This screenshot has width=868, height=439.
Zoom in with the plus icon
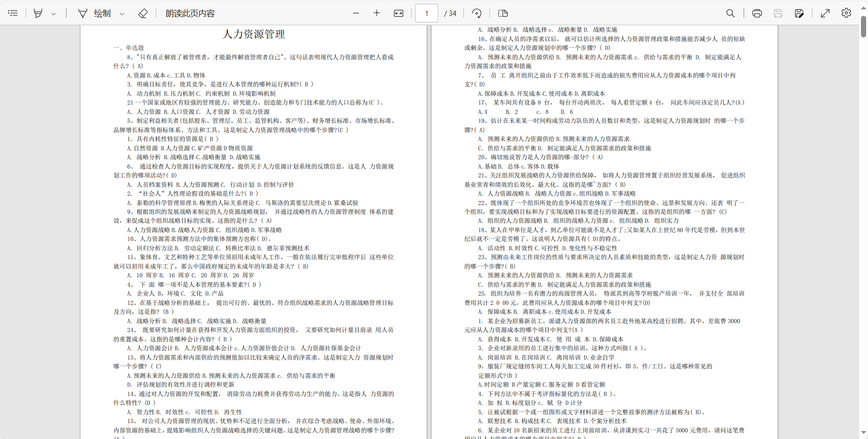(377, 13)
